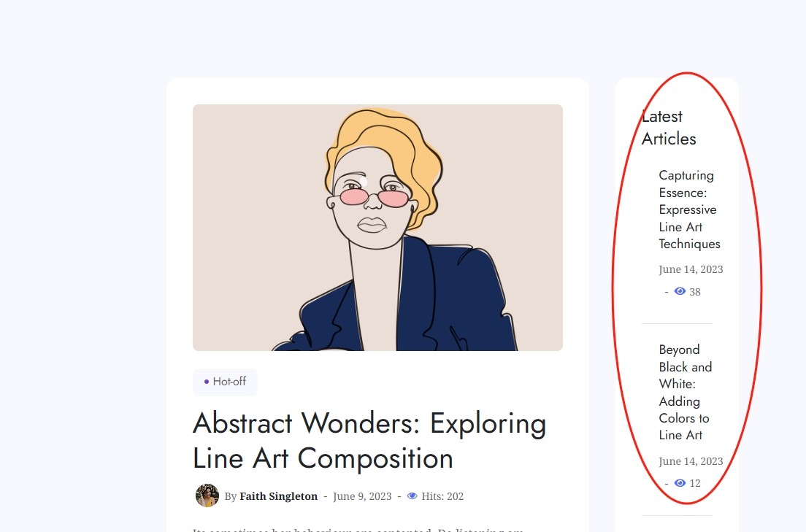Image resolution: width=806 pixels, height=532 pixels.
Task: Visit author Faith Singleton's name link
Action: coord(278,496)
